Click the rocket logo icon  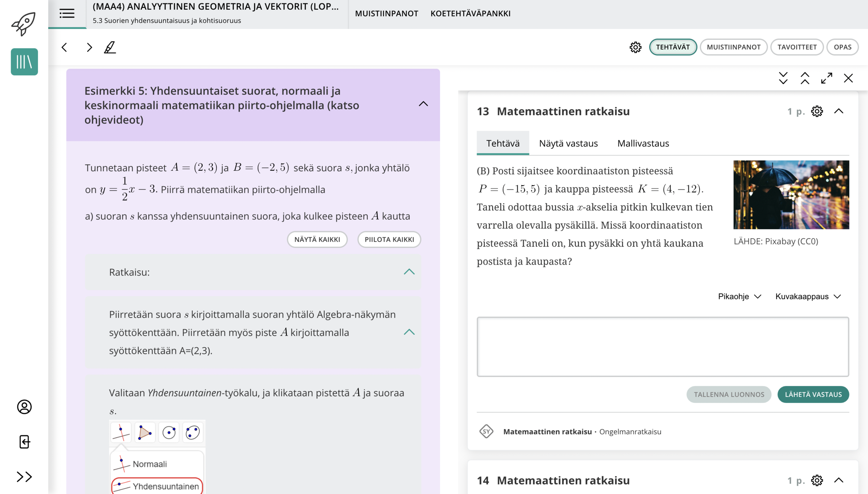(24, 24)
